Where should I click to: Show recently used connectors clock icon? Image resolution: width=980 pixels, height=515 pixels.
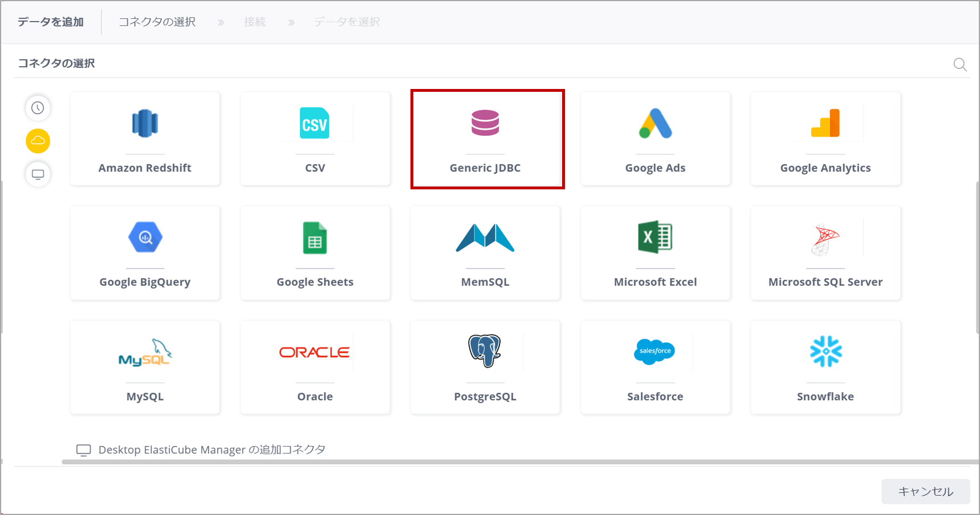pyautogui.click(x=38, y=108)
